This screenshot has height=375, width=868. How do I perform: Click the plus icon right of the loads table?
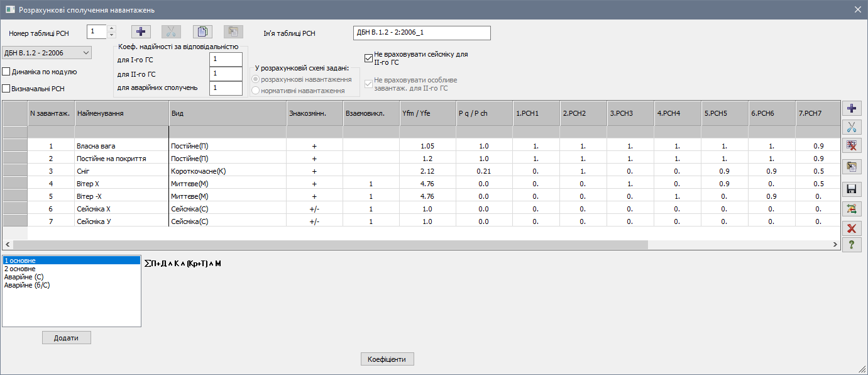coord(852,108)
